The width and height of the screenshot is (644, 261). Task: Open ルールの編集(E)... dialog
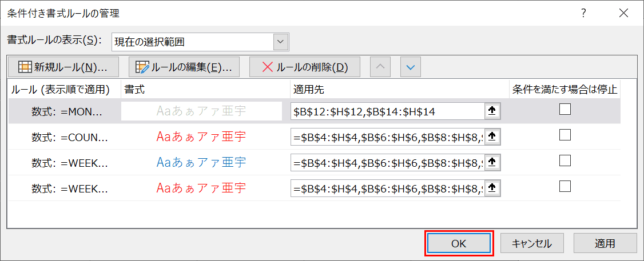pyautogui.click(x=184, y=67)
